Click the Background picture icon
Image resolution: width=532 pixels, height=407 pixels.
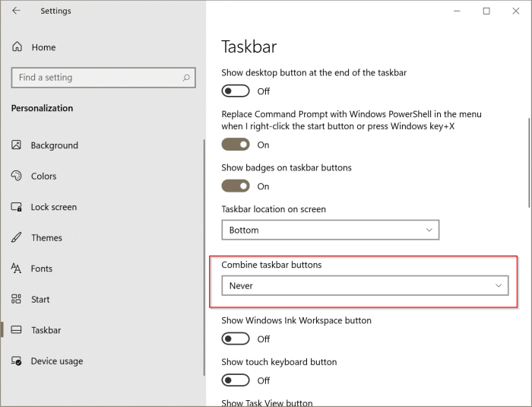[x=16, y=145]
